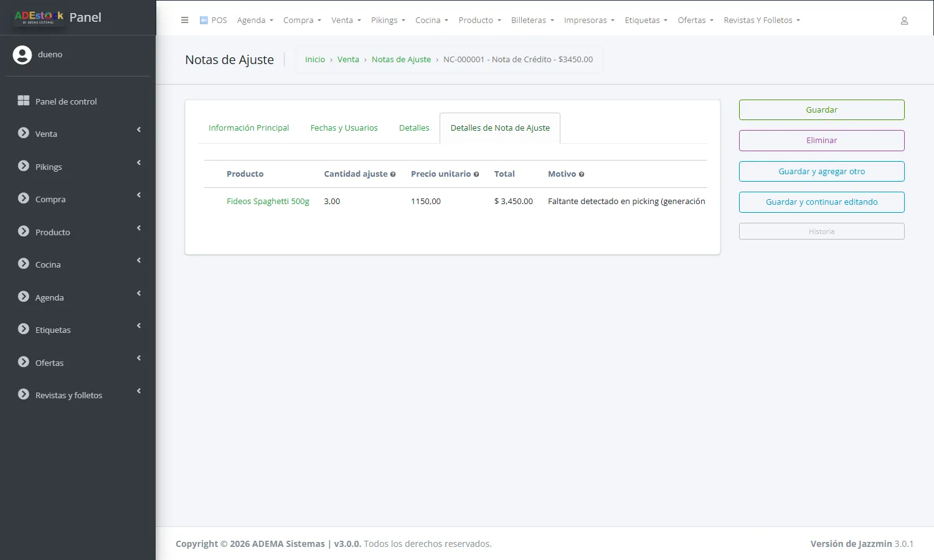
Task: Click the help icon beside Precio unitario
Action: tap(476, 174)
